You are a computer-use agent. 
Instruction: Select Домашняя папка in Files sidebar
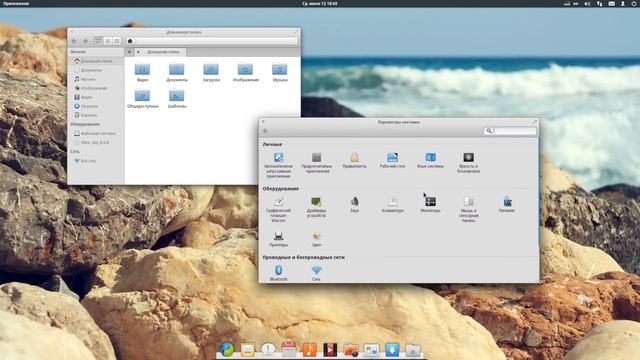[x=96, y=61]
